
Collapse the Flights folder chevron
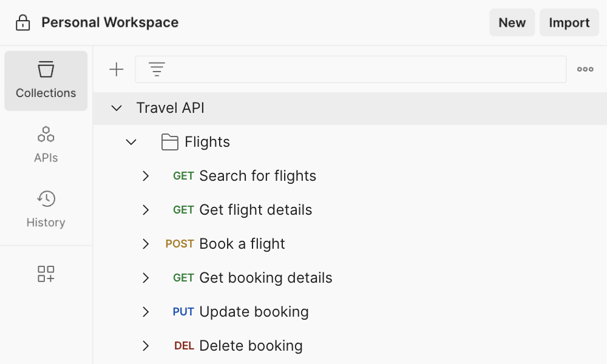click(x=131, y=142)
